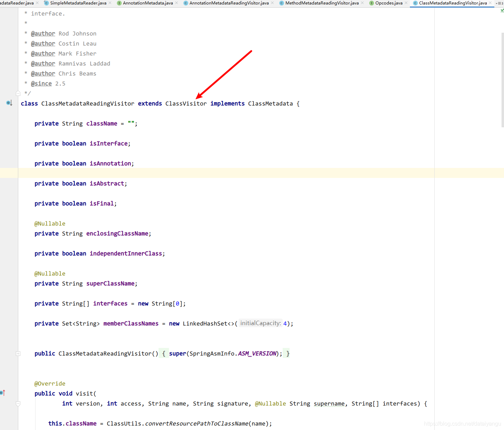Switch to Opcodes.java tab
Screen dimensions: 504x430
[x=389, y=3]
